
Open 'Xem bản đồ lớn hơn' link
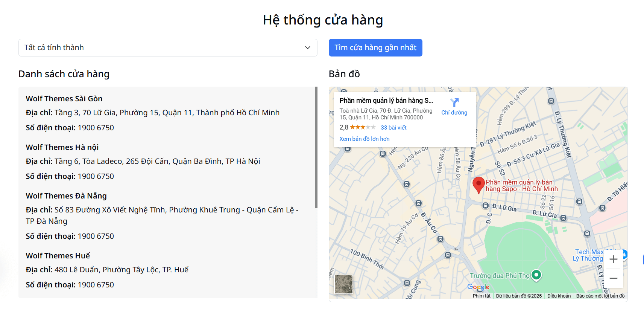365,139
